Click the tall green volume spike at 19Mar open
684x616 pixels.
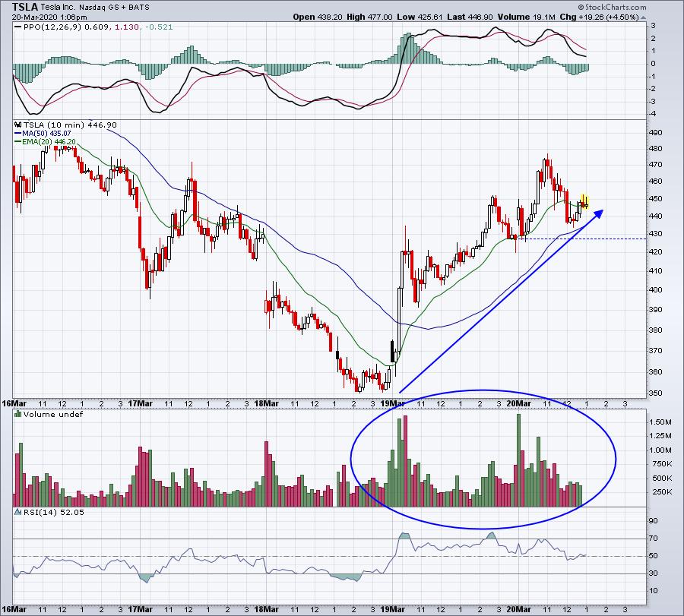point(398,463)
